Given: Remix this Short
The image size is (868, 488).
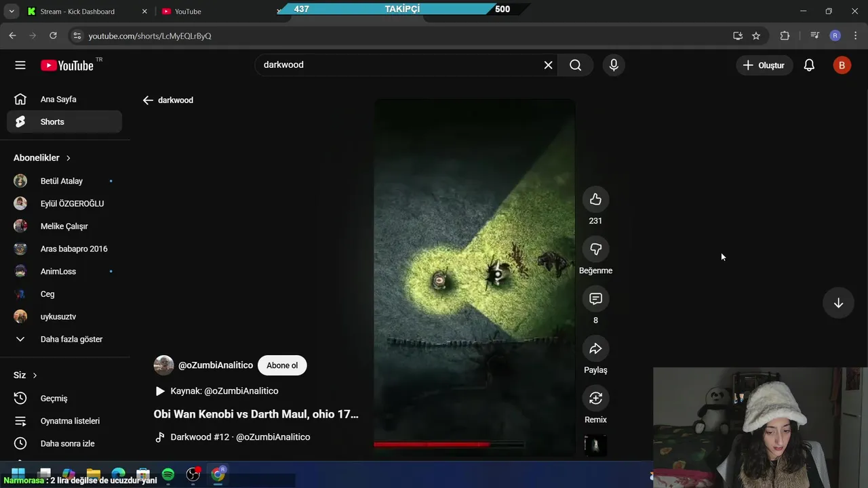Looking at the screenshot, I should [x=595, y=399].
